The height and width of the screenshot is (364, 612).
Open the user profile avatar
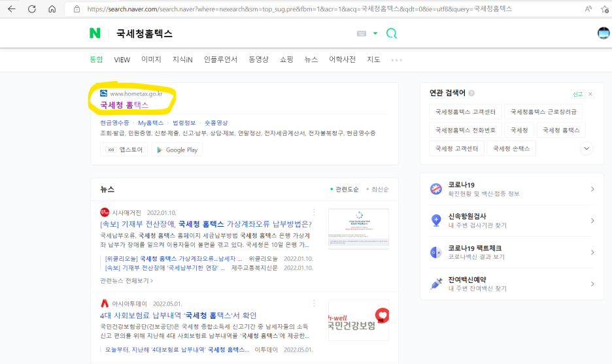603,33
